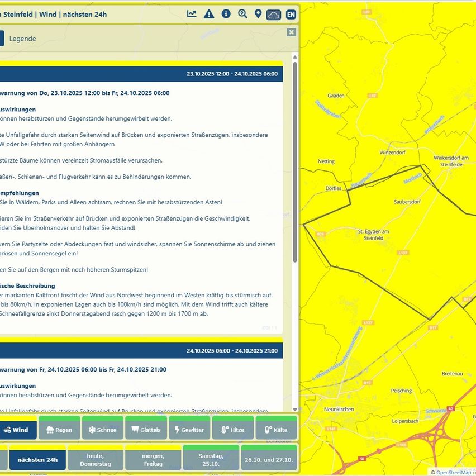
Task: Click the warning triangle icon
Action: tap(209, 14)
